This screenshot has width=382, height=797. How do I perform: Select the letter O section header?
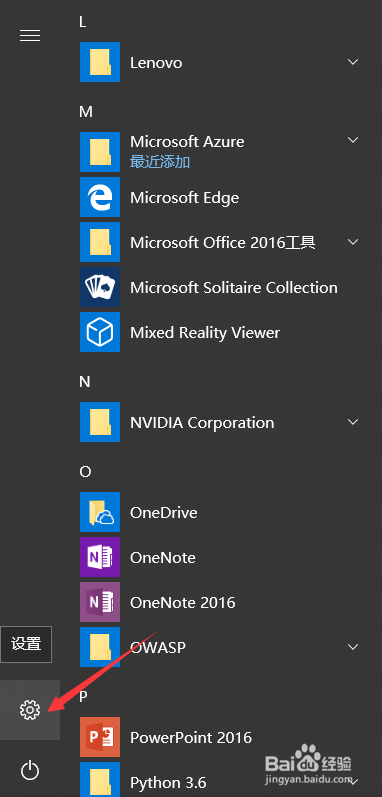pyautogui.click(x=85, y=472)
